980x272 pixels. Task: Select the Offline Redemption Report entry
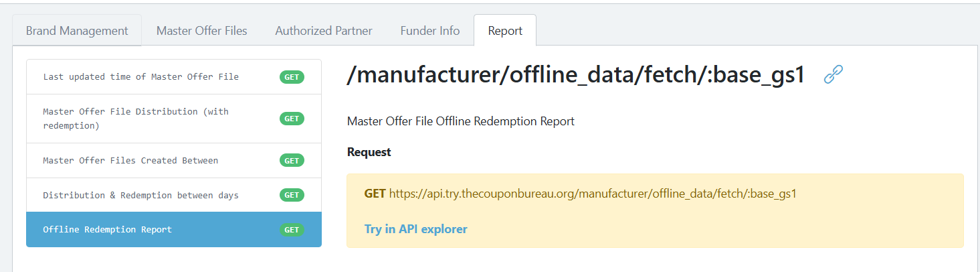[174, 230]
